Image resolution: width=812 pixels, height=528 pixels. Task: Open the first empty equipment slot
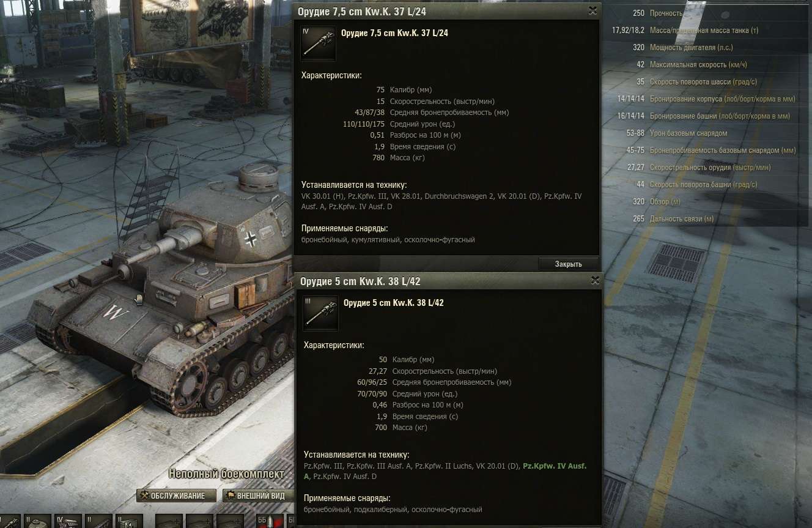(x=169, y=521)
